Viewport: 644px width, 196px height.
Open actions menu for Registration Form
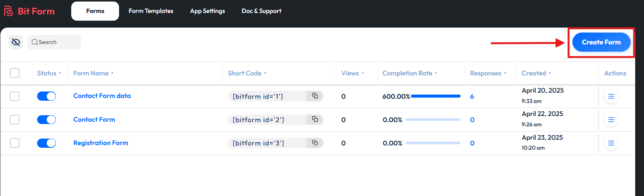pos(611,143)
